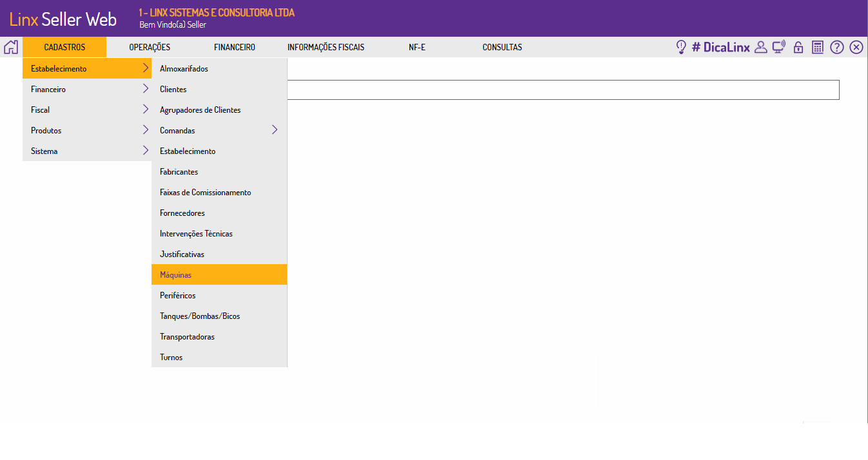Select Fornecedores menu entry
Viewport: 868px width, 460px height.
click(x=219, y=213)
